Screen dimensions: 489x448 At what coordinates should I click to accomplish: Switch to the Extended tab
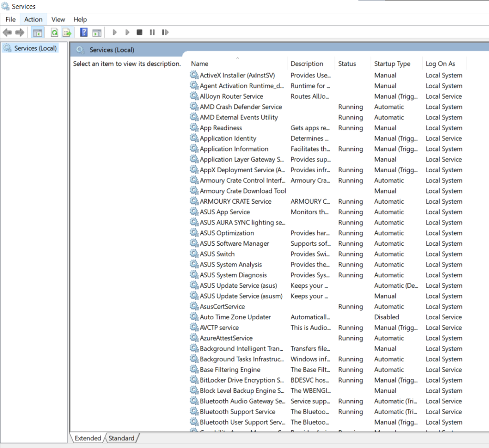point(88,438)
